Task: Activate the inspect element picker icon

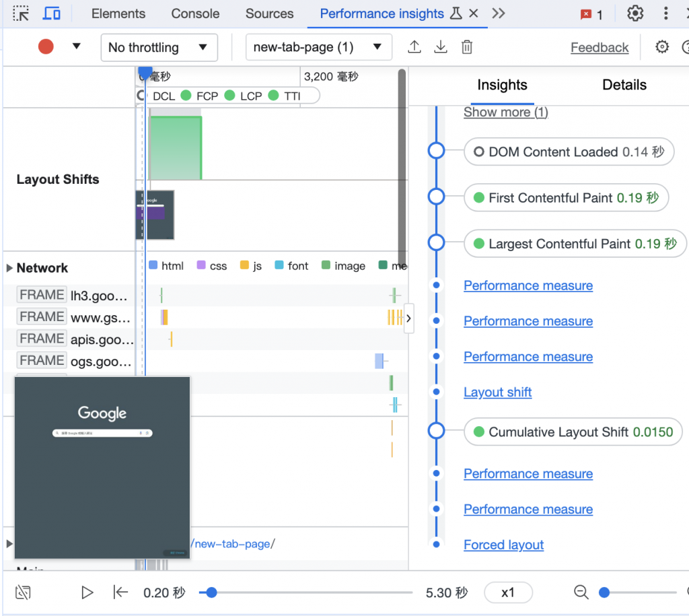Action: click(x=21, y=13)
